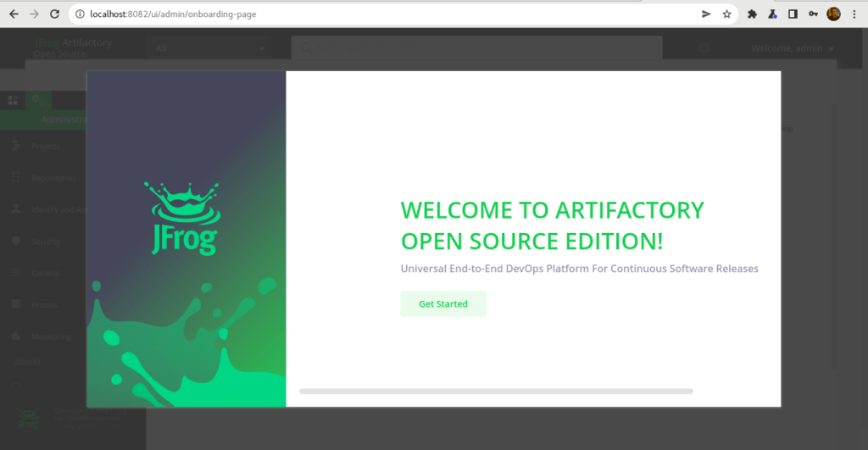The height and width of the screenshot is (450, 868).
Task: Click the browser forward arrow
Action: [34, 14]
